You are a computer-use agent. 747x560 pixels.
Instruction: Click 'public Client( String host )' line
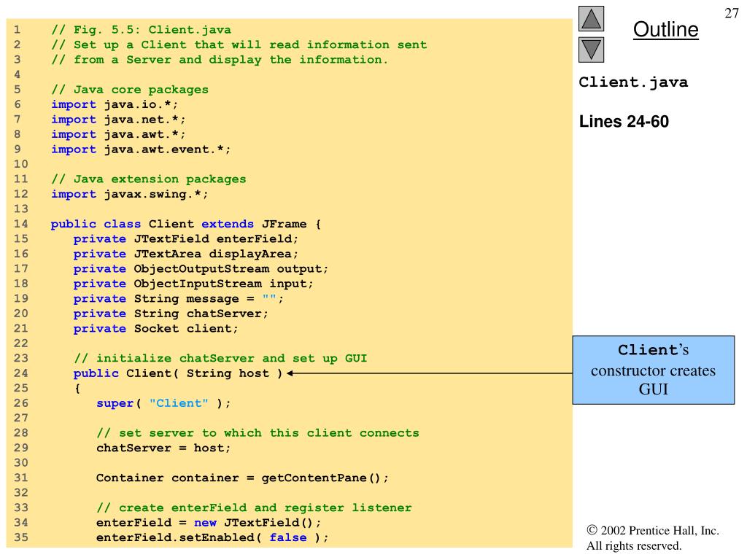tap(178, 373)
